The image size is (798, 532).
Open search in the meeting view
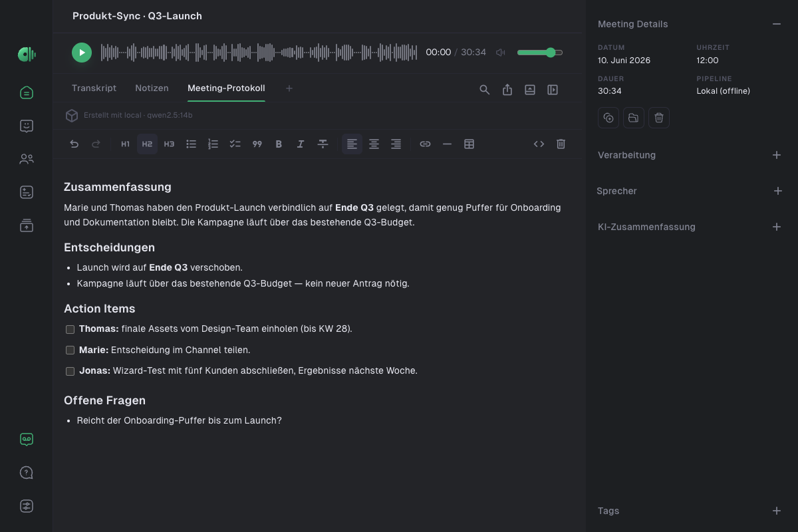coord(485,90)
